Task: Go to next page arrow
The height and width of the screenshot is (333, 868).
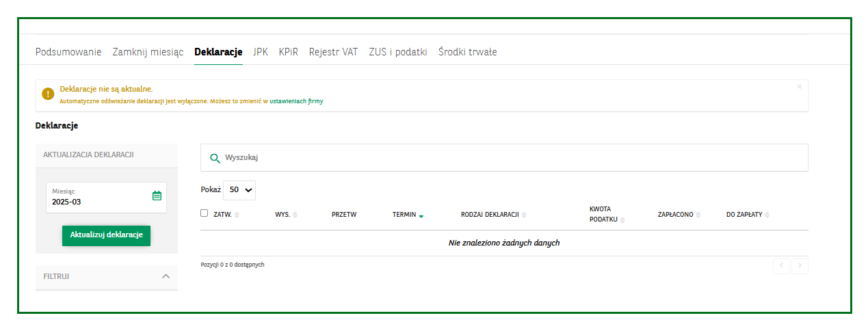Action: (800, 266)
